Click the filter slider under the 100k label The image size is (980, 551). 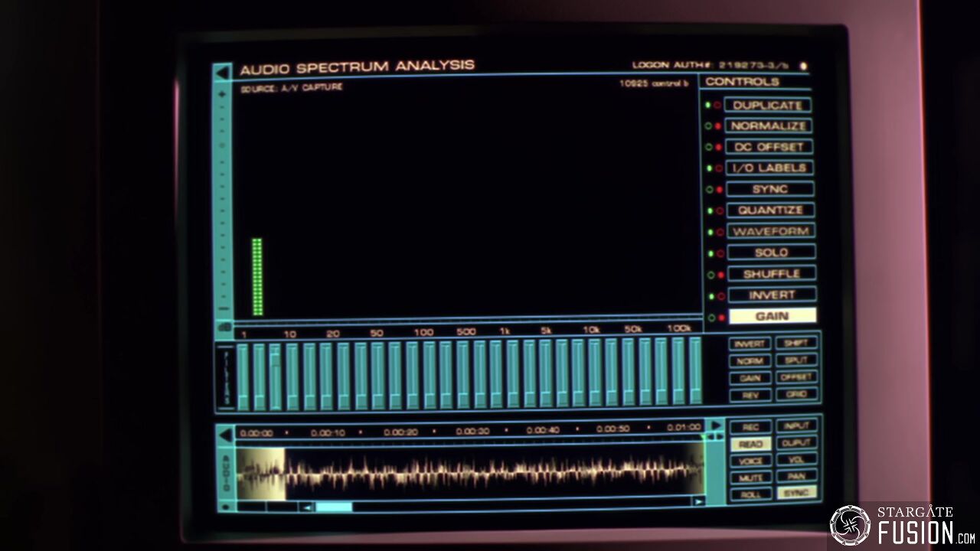click(x=678, y=370)
